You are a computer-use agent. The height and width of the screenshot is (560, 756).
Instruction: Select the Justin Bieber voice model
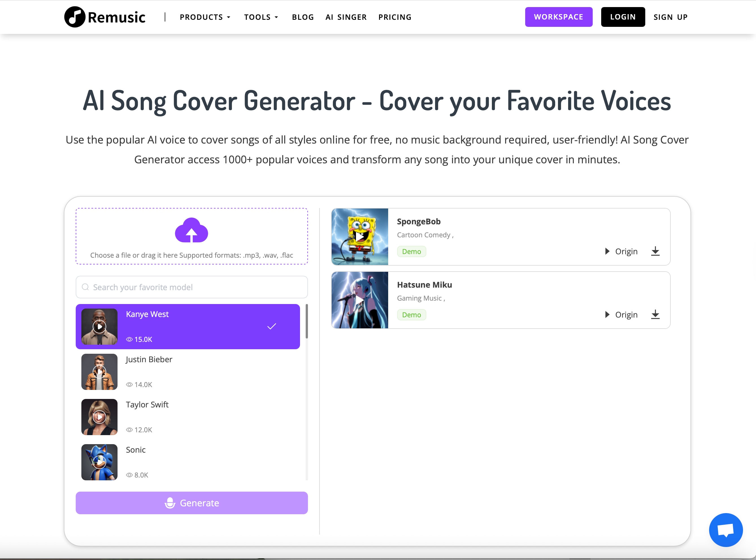188,372
